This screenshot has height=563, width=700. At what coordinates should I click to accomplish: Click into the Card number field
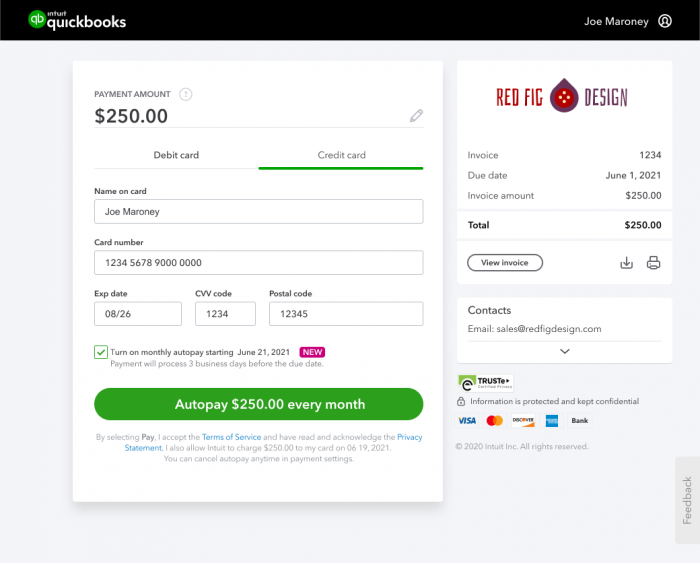[258, 263]
